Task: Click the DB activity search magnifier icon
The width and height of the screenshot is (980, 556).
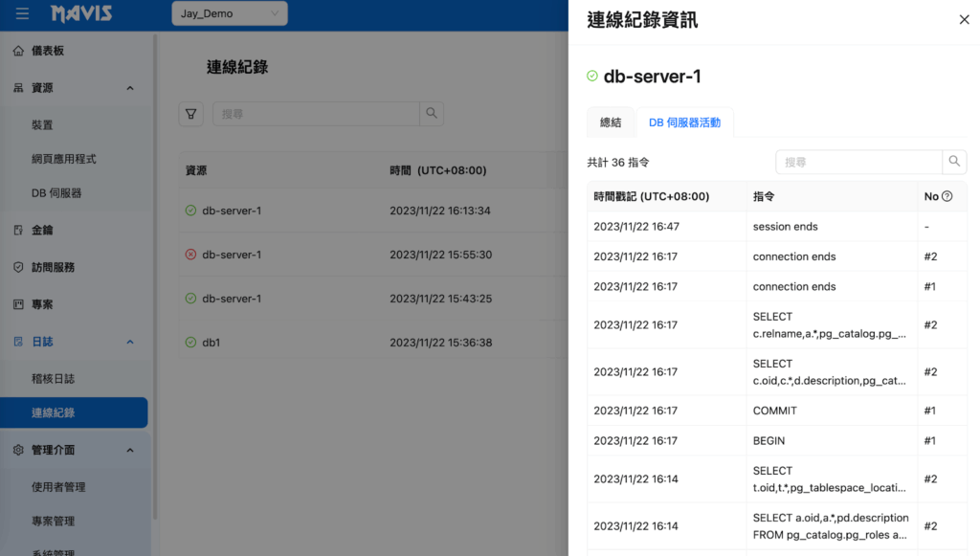Action: pos(954,163)
